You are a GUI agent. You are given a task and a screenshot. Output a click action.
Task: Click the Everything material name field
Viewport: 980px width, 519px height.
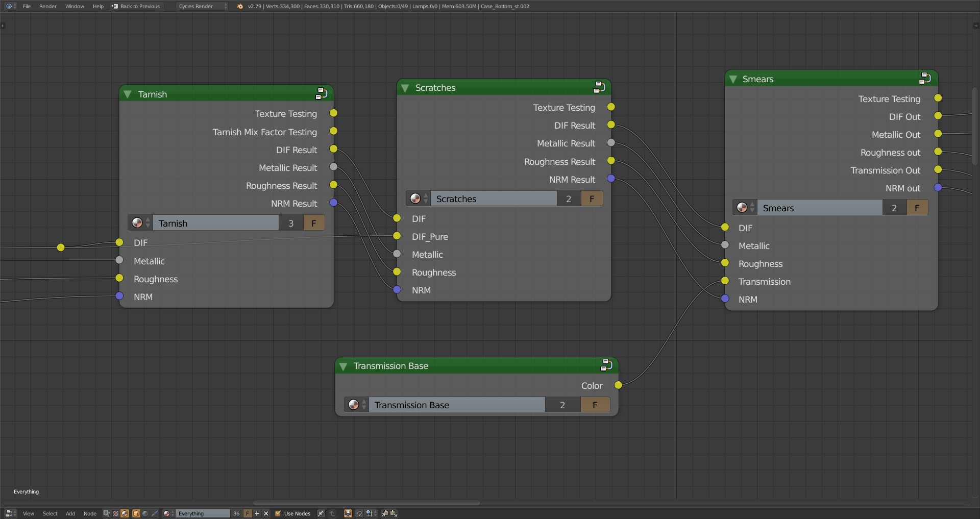point(202,513)
